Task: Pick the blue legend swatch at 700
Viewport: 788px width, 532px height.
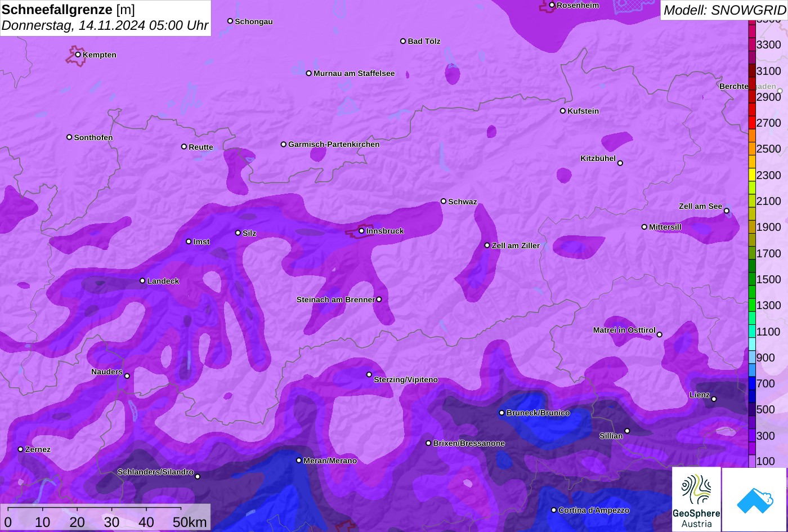Action: pyautogui.click(x=752, y=383)
